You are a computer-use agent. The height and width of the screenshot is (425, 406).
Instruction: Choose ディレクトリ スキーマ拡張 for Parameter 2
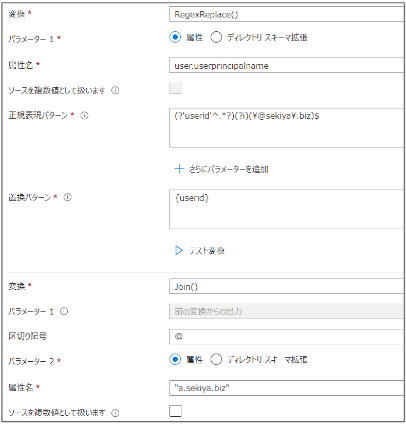pyautogui.click(x=216, y=360)
